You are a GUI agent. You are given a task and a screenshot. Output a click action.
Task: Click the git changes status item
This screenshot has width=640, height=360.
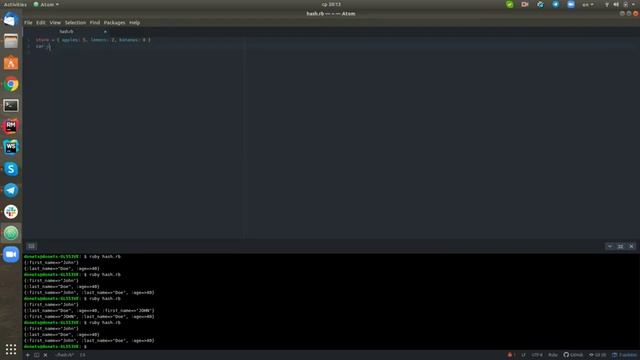click(598, 355)
